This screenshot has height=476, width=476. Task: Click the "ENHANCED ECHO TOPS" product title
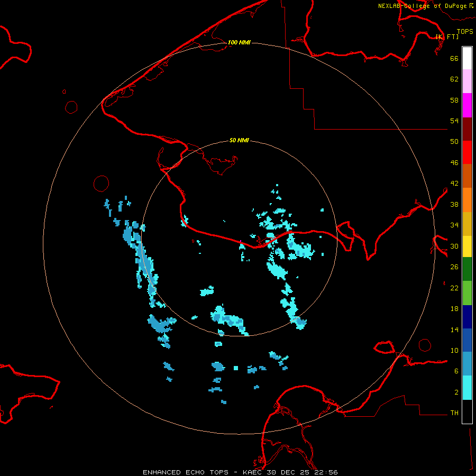[186, 472]
